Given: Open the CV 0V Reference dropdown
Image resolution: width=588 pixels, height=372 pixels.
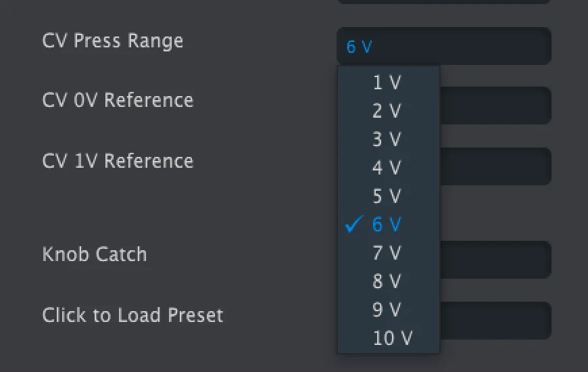Looking at the screenshot, I should [495, 106].
